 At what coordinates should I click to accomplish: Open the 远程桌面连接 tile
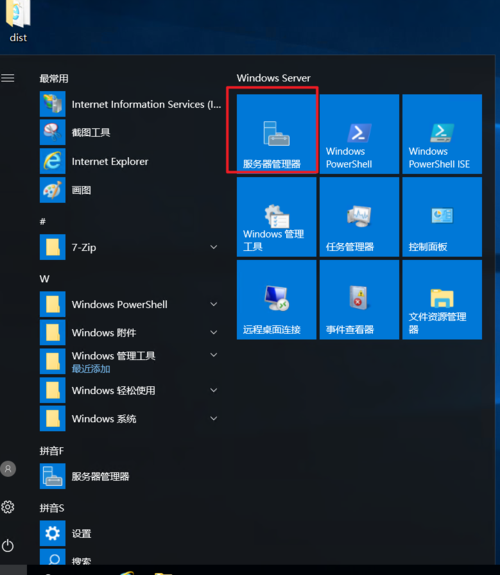[x=277, y=300]
